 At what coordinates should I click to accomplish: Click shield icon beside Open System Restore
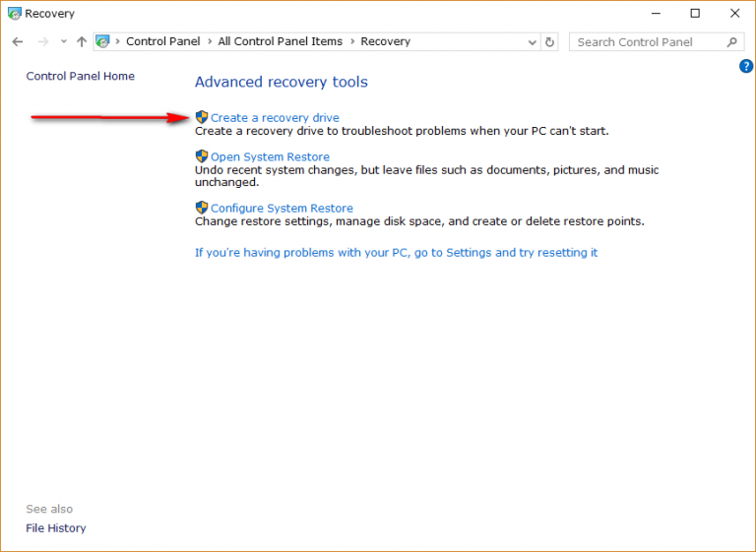[202, 156]
